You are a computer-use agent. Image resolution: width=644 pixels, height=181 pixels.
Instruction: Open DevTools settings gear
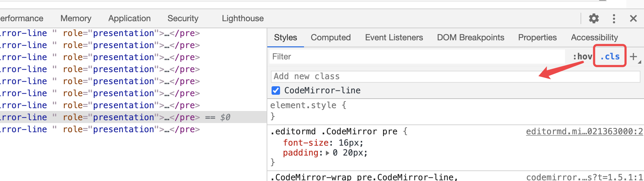coord(594,18)
